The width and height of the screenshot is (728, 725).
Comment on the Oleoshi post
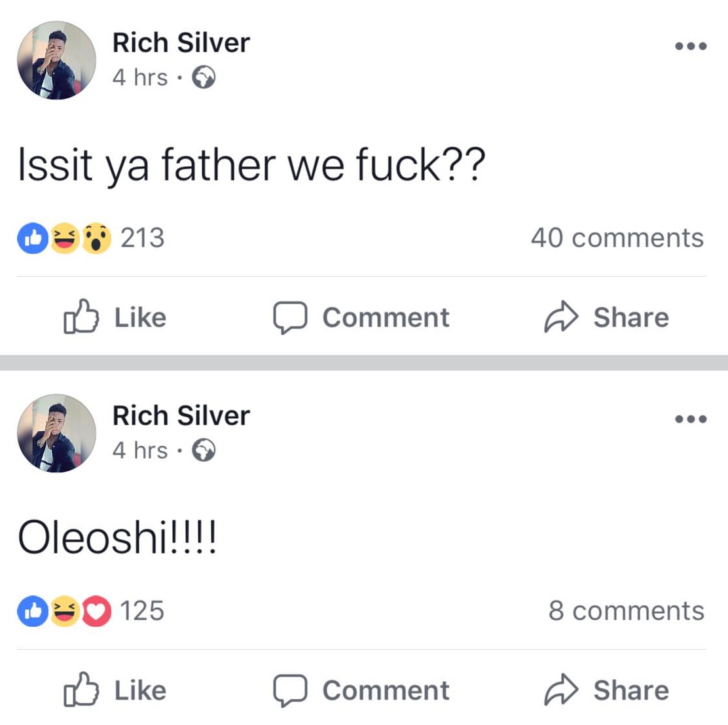tap(361, 690)
